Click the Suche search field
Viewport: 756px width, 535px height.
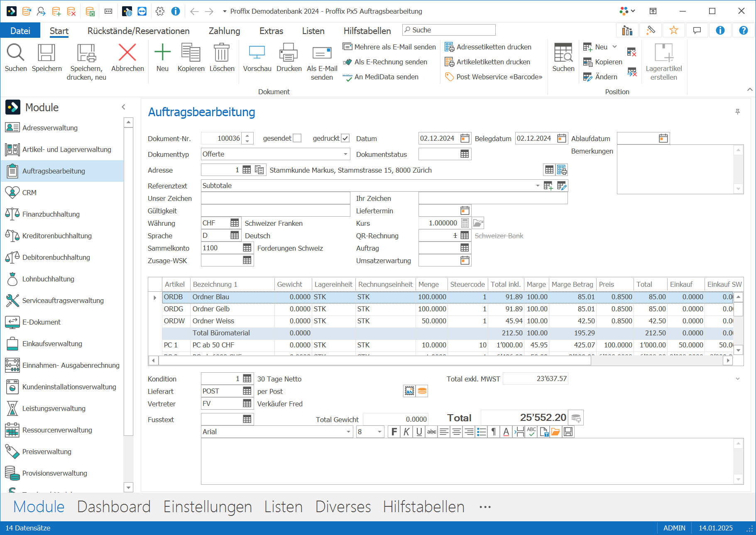coord(449,30)
